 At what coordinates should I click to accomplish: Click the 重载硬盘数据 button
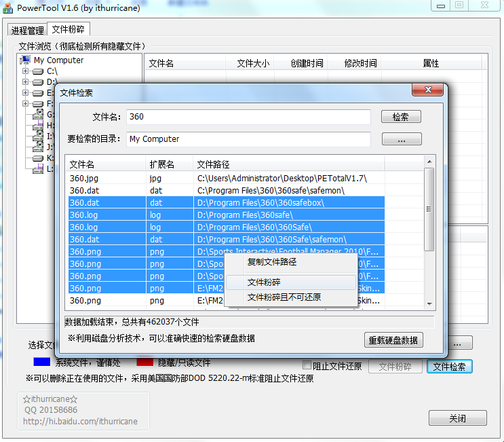(x=393, y=340)
